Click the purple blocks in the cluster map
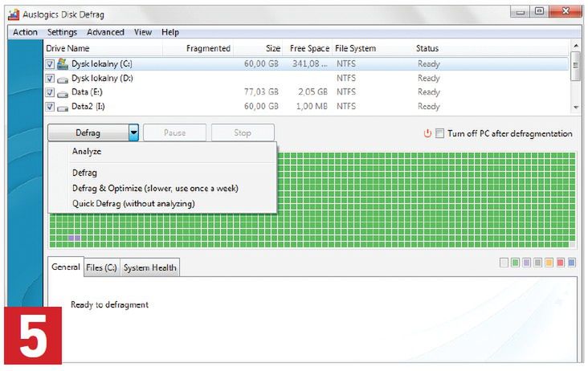 [74, 238]
